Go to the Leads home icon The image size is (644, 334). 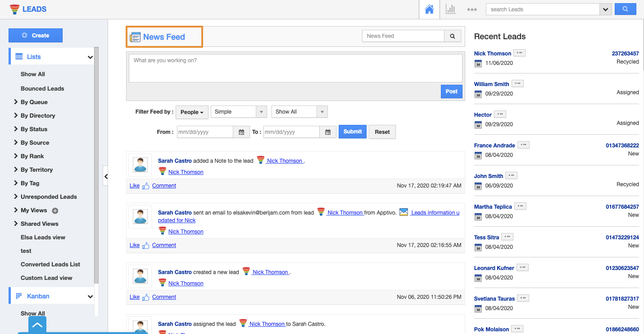(429, 9)
